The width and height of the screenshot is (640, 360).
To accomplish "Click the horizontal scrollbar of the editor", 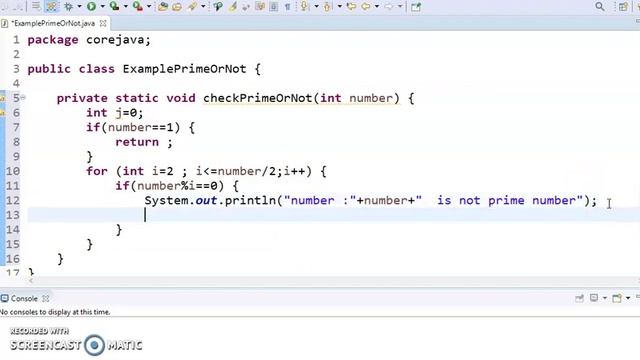I will (335, 281).
